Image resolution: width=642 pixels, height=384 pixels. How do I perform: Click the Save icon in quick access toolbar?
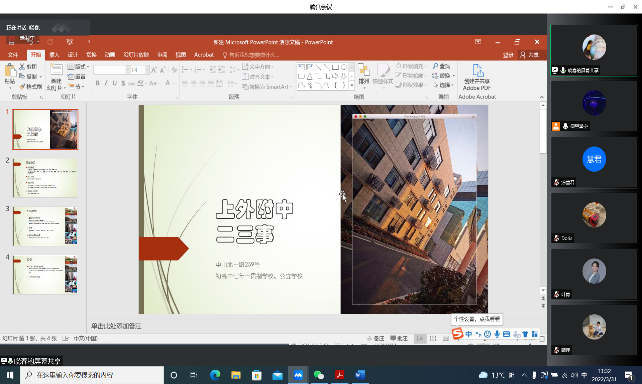click(x=11, y=42)
